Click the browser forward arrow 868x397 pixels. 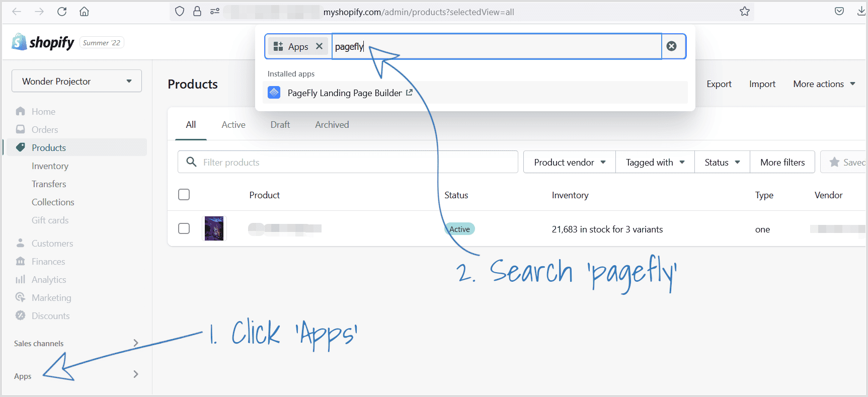(x=39, y=12)
